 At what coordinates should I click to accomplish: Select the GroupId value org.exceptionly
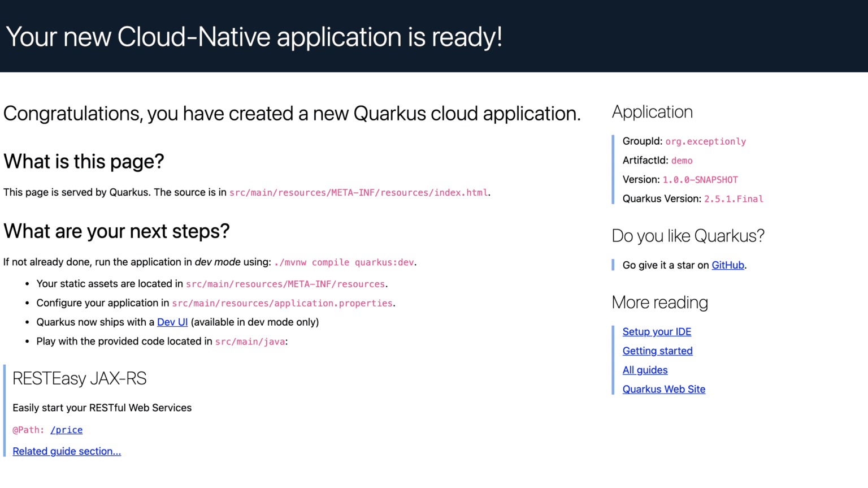705,141
